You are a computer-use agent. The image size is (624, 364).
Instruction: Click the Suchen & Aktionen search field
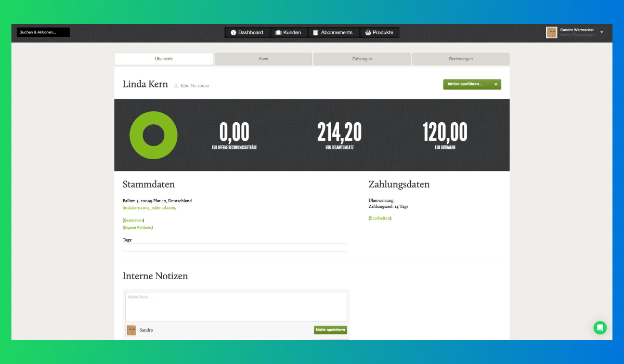(43, 32)
